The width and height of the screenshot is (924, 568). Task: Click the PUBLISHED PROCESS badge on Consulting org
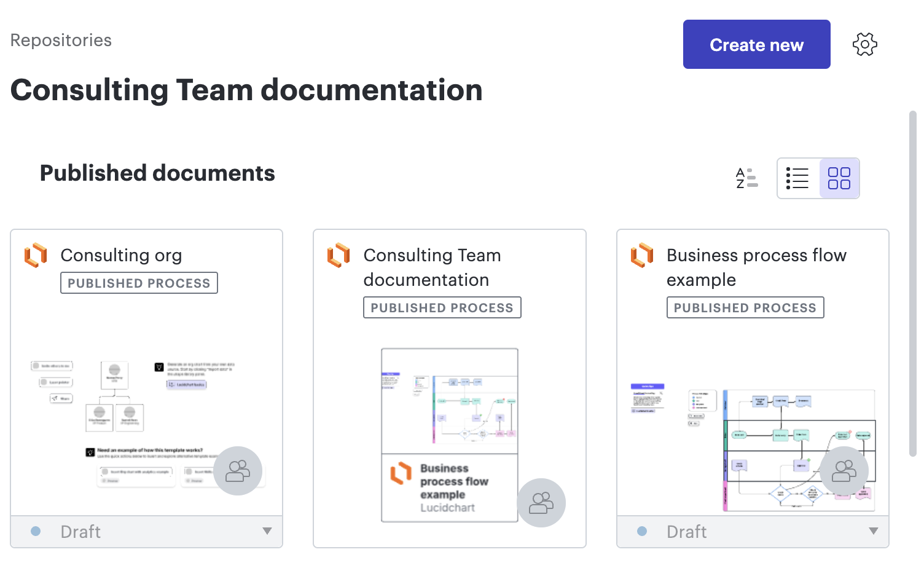pos(139,283)
